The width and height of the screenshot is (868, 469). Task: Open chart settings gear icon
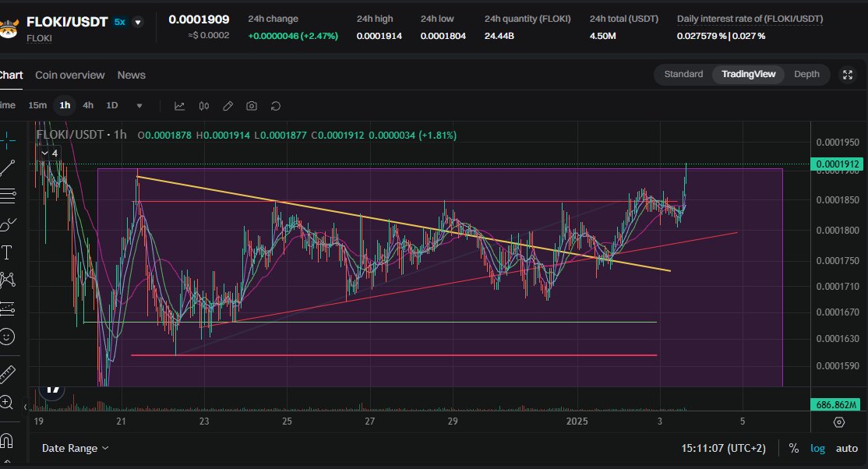click(839, 422)
